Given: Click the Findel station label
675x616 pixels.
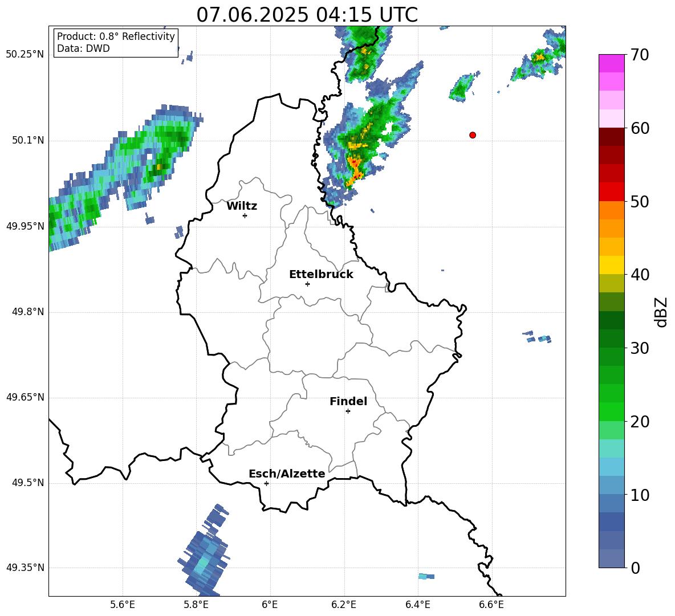Looking at the screenshot, I should point(348,401).
